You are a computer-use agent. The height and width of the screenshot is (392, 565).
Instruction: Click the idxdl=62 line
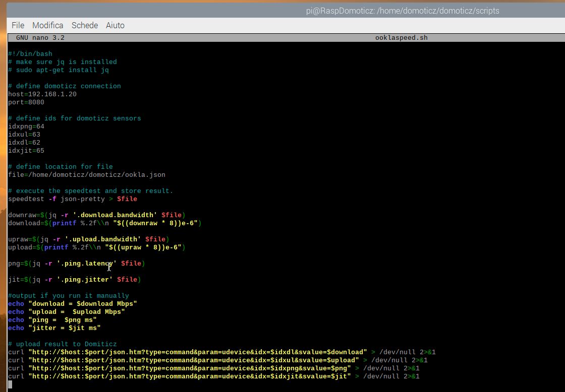[24, 143]
